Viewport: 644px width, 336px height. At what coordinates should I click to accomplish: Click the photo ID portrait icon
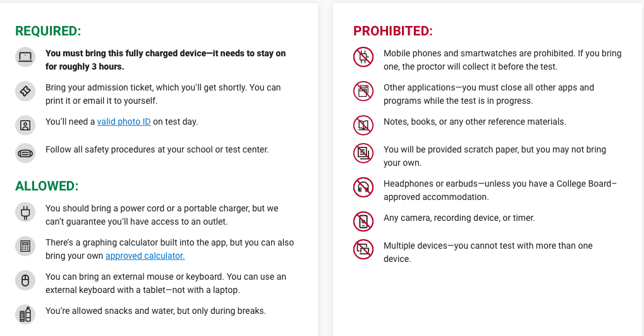(x=25, y=125)
